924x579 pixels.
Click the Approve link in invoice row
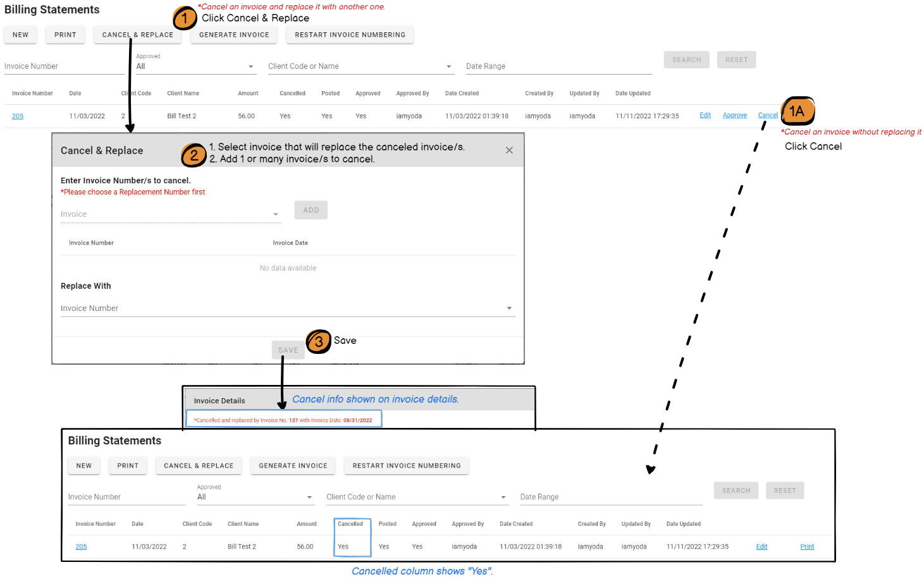(x=734, y=116)
